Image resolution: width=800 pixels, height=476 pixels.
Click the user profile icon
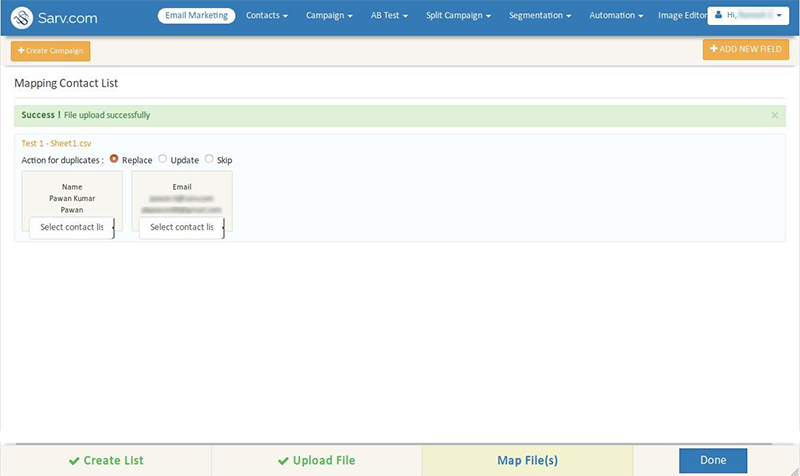pos(718,15)
